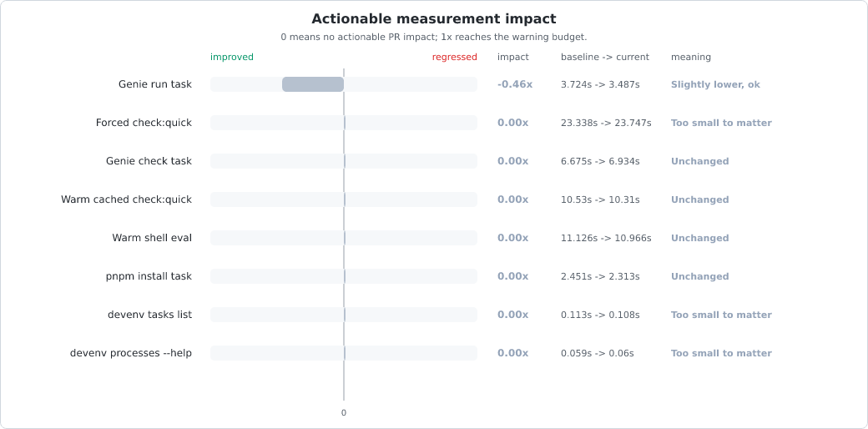The height and width of the screenshot is (429, 868).
Task: Click the 'Genie check task' row label
Action: coord(149,161)
